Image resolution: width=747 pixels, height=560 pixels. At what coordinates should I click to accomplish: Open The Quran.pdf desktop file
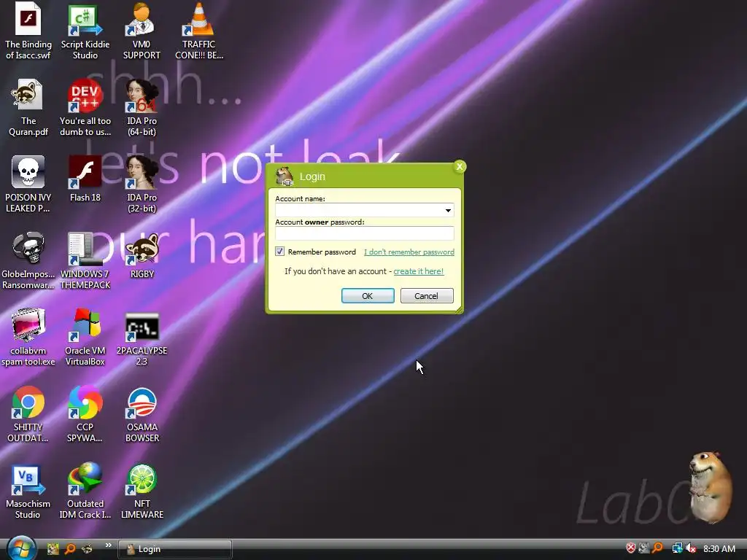pyautogui.click(x=28, y=108)
